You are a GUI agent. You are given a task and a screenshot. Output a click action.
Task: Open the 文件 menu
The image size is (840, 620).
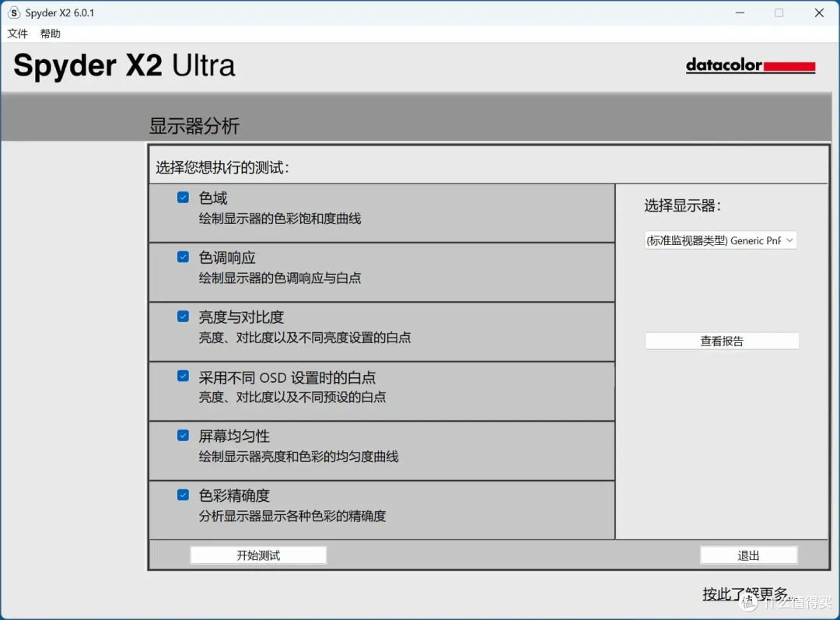pos(17,33)
